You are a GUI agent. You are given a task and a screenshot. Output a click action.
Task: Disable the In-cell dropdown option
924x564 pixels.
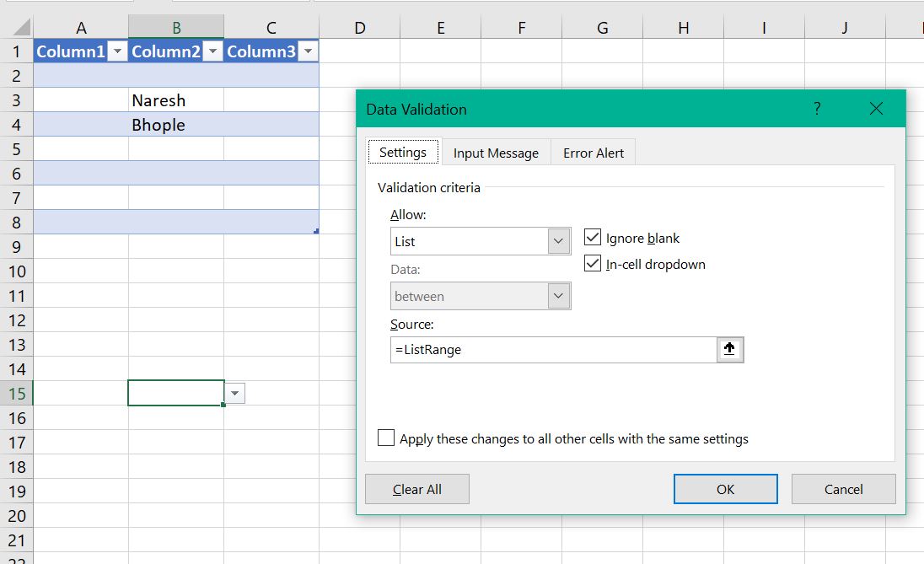[592, 263]
